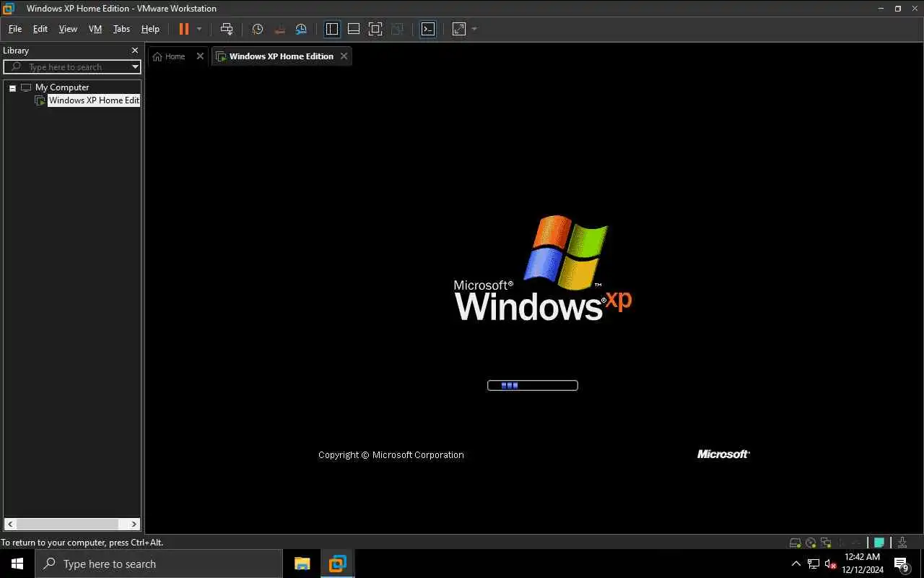Open the Windows Start menu
Viewport: 924px width, 578px height.
(17, 564)
